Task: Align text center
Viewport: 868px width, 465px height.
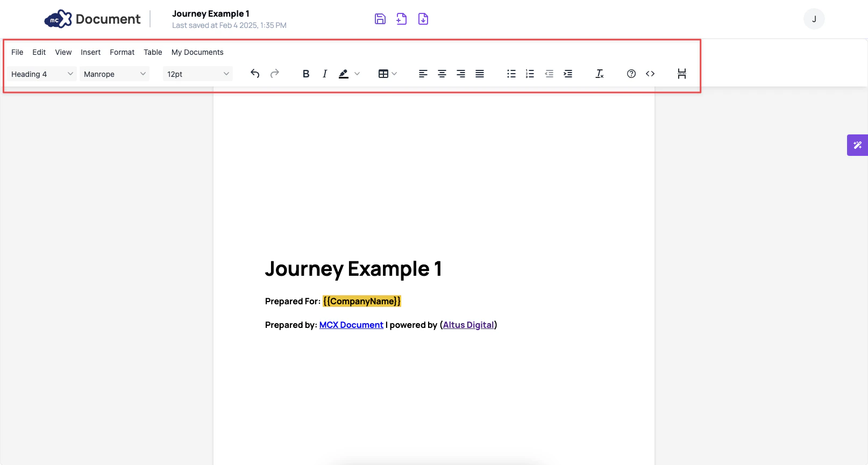Action: (442, 74)
